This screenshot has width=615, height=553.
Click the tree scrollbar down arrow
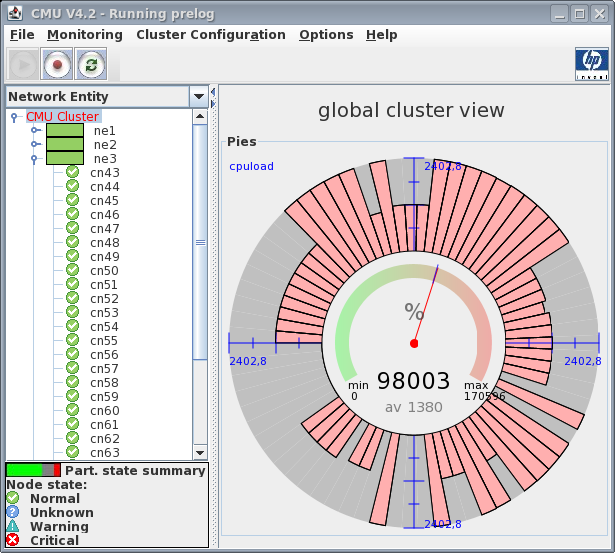pyautogui.click(x=200, y=452)
